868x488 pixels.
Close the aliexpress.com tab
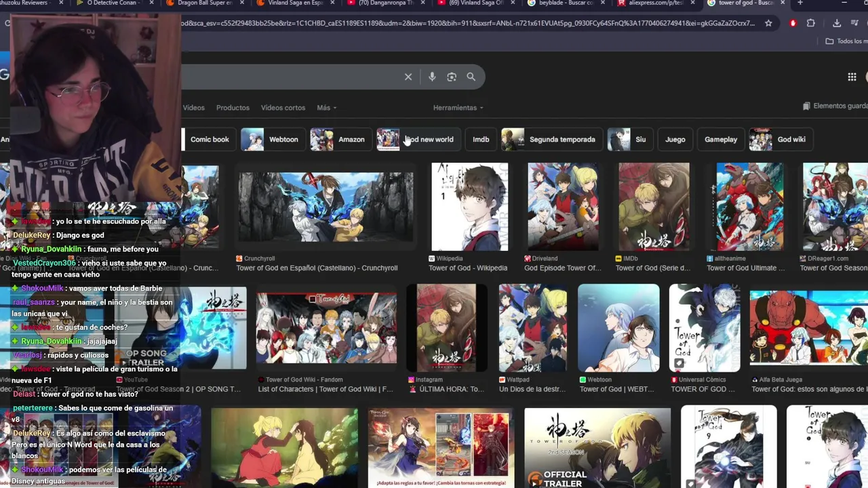[692, 3]
